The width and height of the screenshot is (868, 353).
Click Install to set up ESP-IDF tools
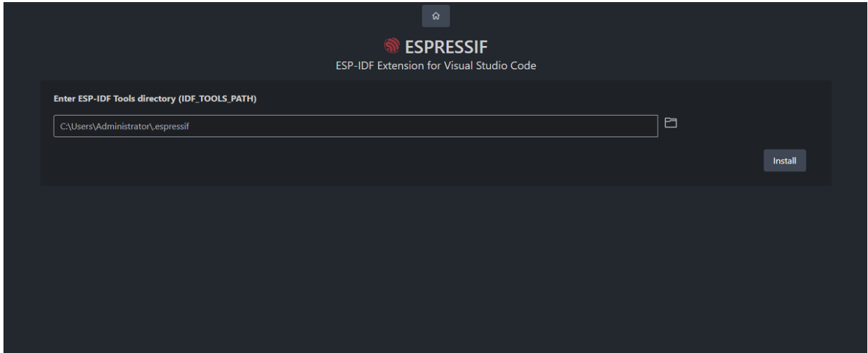pyautogui.click(x=784, y=160)
